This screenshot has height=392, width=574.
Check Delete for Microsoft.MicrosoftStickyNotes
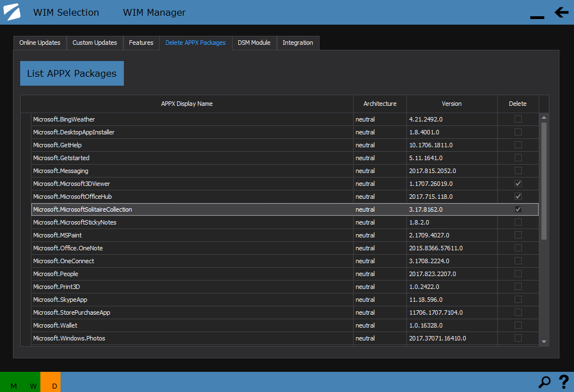tap(518, 222)
